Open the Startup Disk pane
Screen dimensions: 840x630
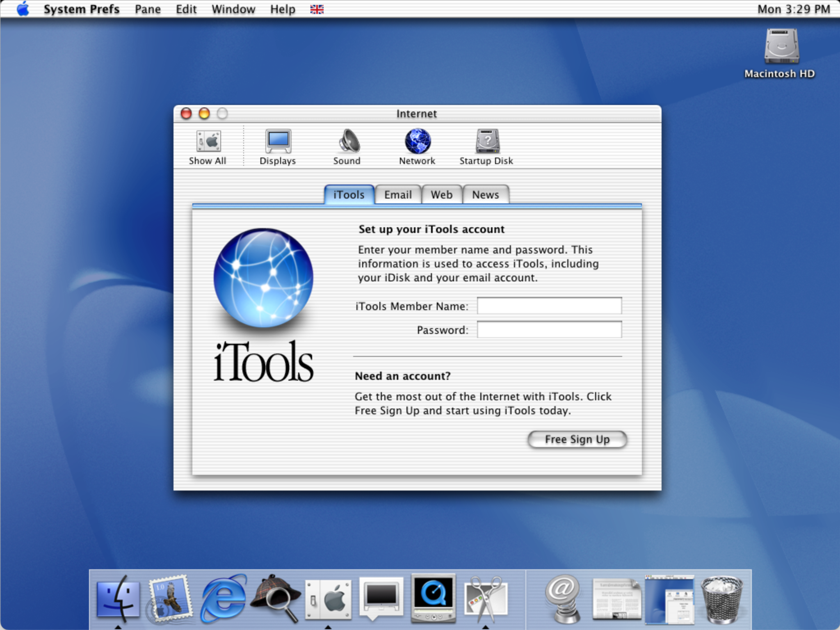486,148
